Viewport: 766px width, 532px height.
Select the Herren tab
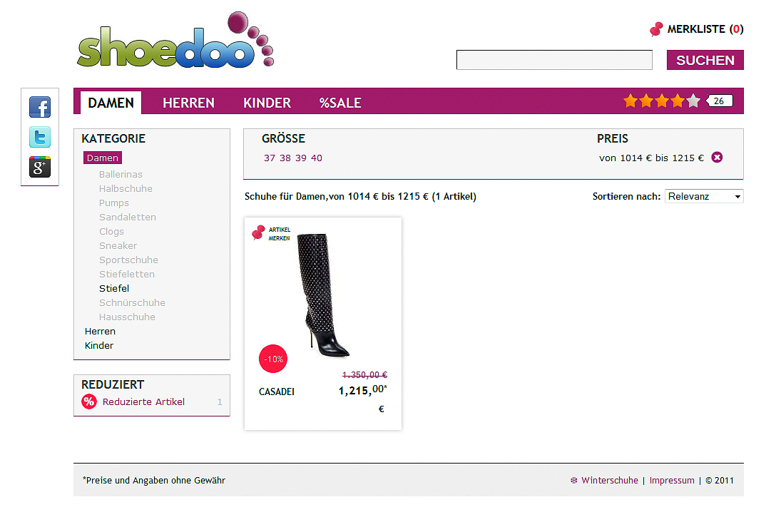pos(188,103)
